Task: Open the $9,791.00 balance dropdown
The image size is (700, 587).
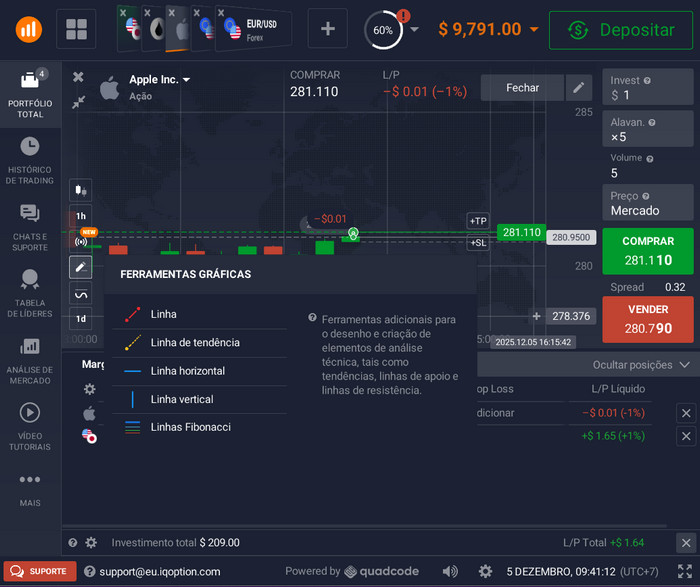Action: (488, 29)
